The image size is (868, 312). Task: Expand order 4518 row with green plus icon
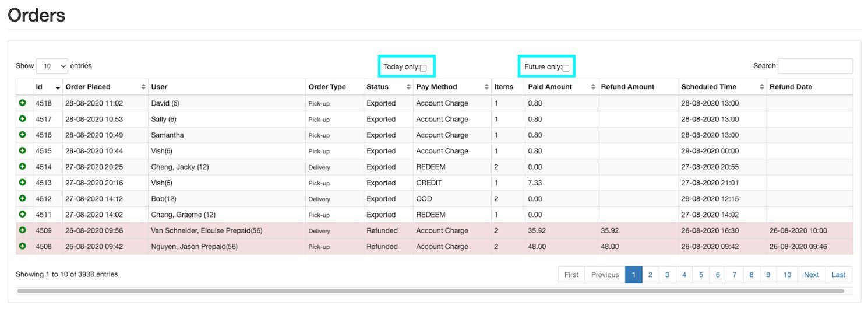pos(22,103)
